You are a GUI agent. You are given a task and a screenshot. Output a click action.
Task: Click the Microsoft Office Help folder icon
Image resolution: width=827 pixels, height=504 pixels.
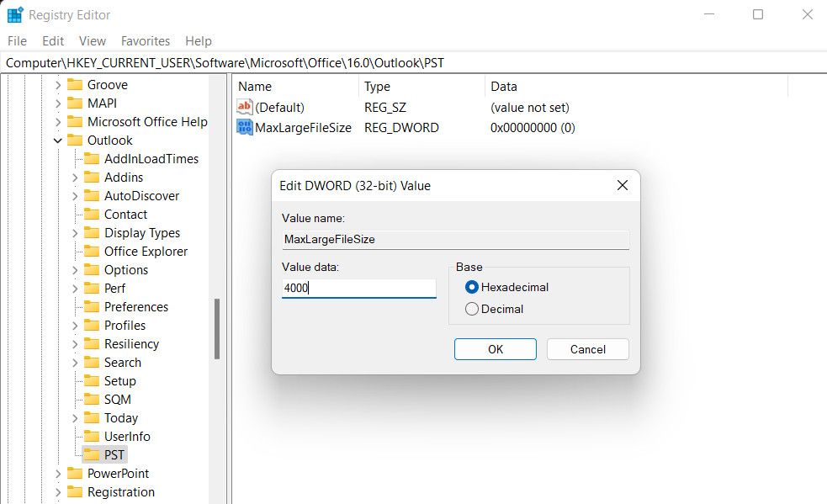pyautogui.click(x=75, y=121)
